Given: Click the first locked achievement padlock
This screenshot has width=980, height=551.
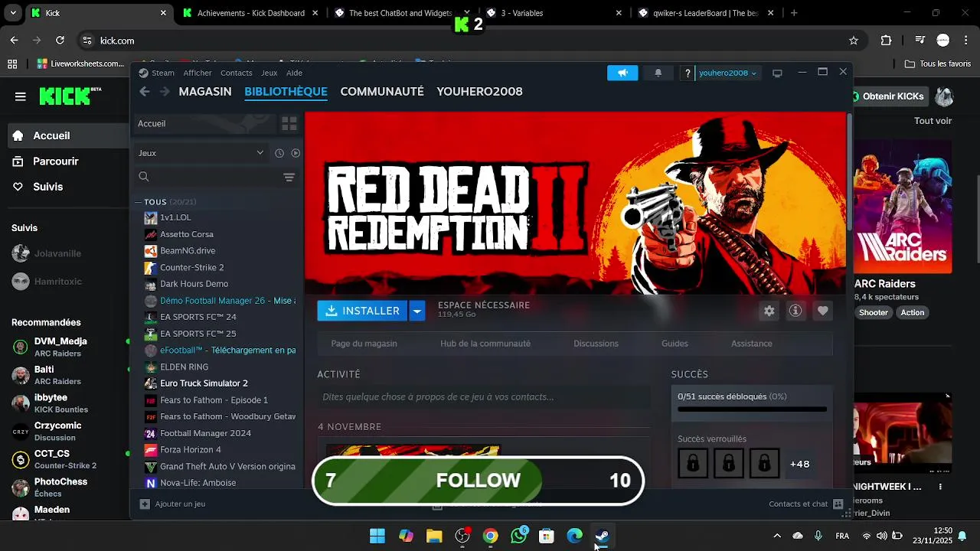Looking at the screenshot, I should tap(693, 464).
